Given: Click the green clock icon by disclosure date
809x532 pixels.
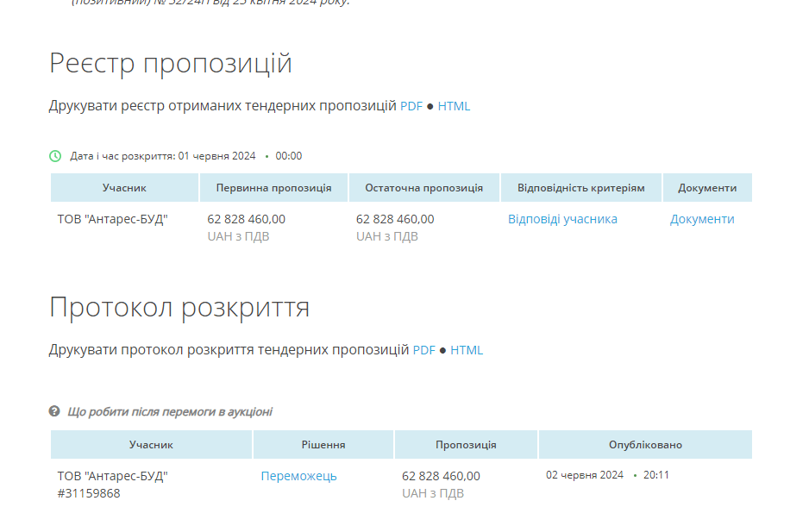Looking at the screenshot, I should click(x=55, y=156).
